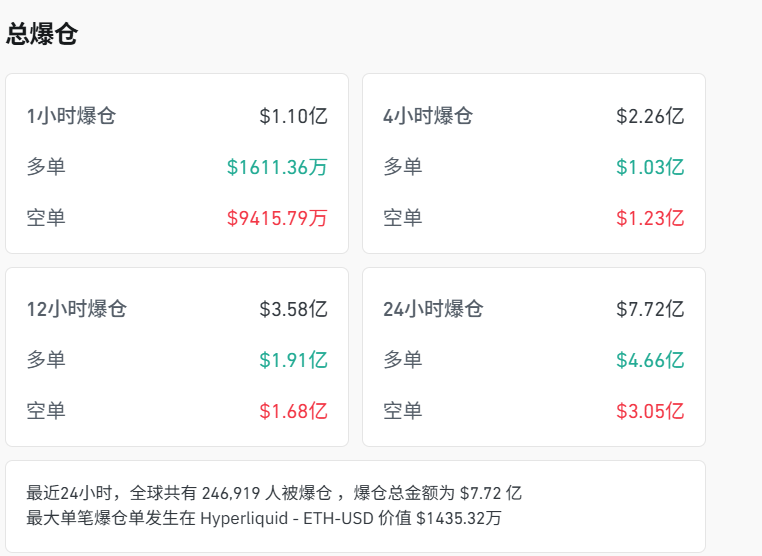
Task: Click the green long value $1.03亿
Action: [650, 167]
